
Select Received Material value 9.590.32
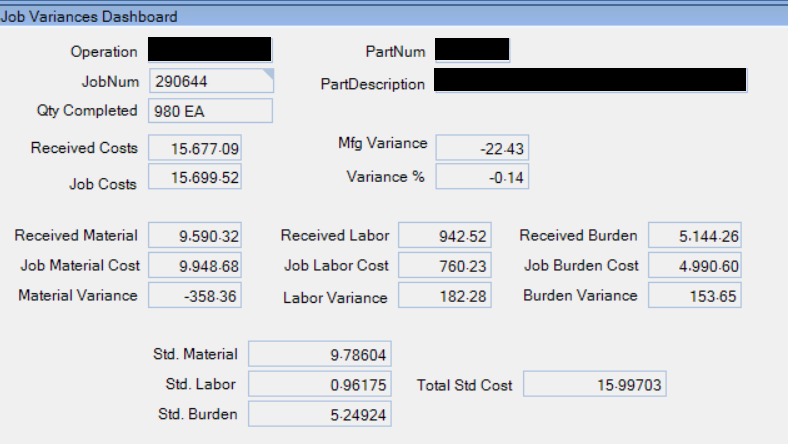195,235
